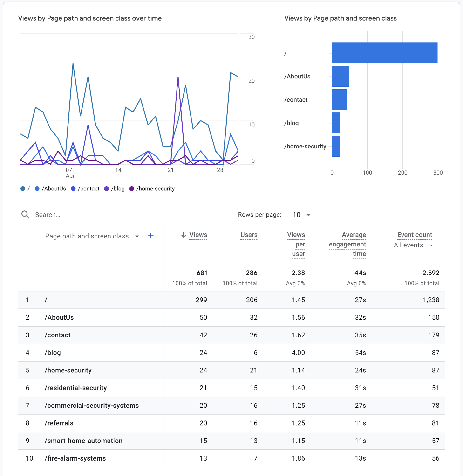This screenshot has width=463, height=476.
Task: Click the plus icon to add dimension
Action: 151,236
